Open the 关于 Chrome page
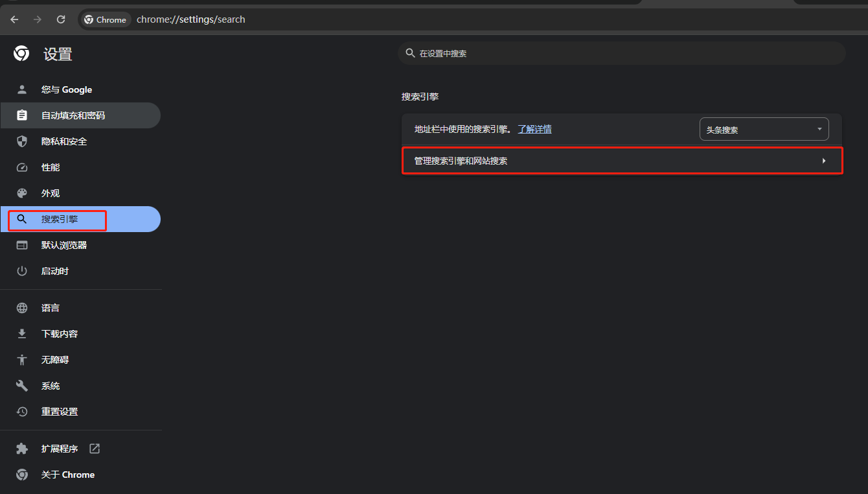 coord(67,475)
